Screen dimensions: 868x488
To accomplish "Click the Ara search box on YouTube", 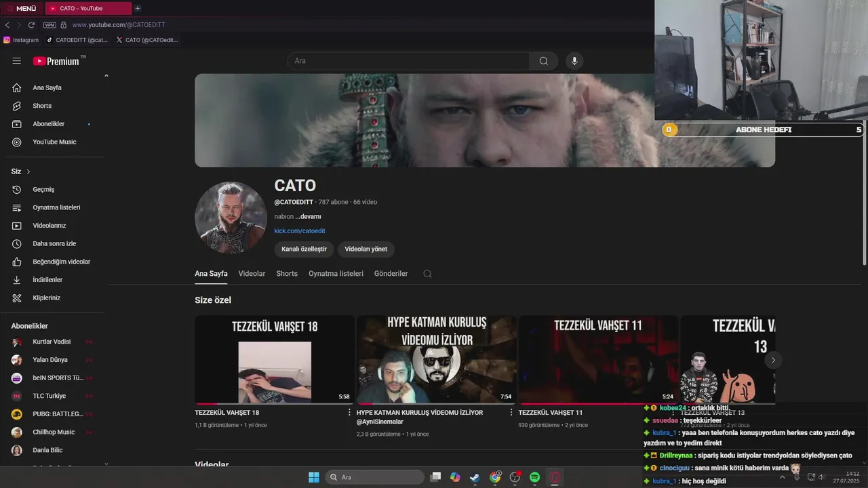I will click(408, 61).
